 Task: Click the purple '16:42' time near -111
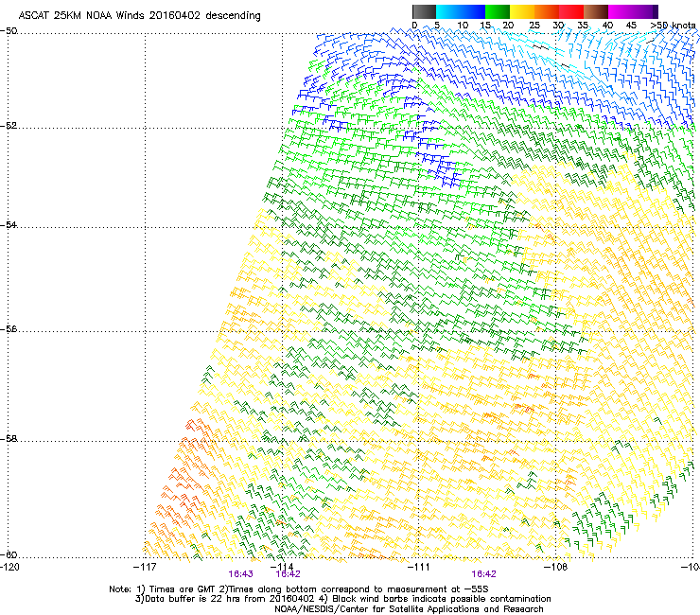(x=484, y=574)
